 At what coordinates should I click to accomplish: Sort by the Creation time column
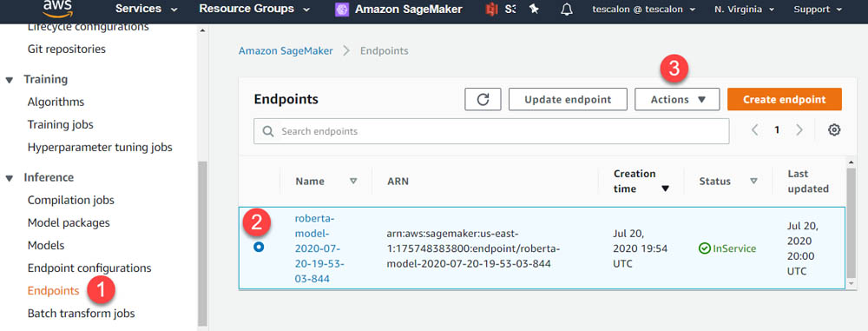[x=641, y=182]
